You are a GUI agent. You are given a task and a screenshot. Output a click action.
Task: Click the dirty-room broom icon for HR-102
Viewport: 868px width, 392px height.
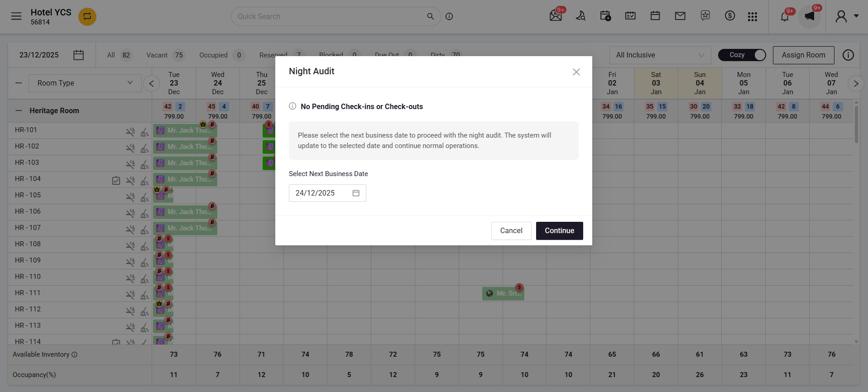(x=144, y=148)
